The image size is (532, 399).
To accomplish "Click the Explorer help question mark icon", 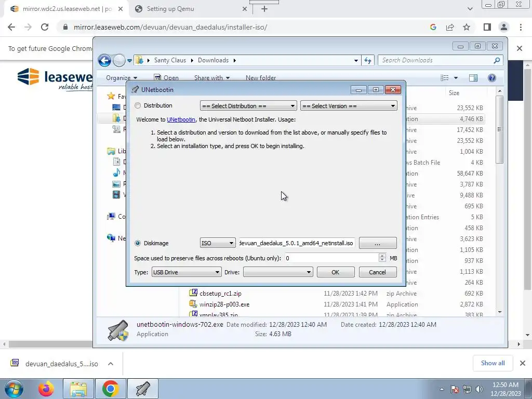I will (x=491, y=78).
